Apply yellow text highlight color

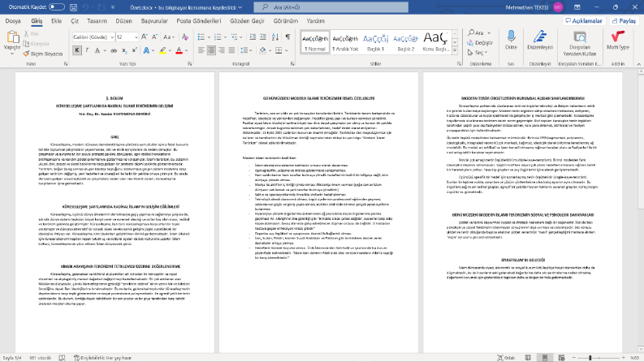[162, 50]
